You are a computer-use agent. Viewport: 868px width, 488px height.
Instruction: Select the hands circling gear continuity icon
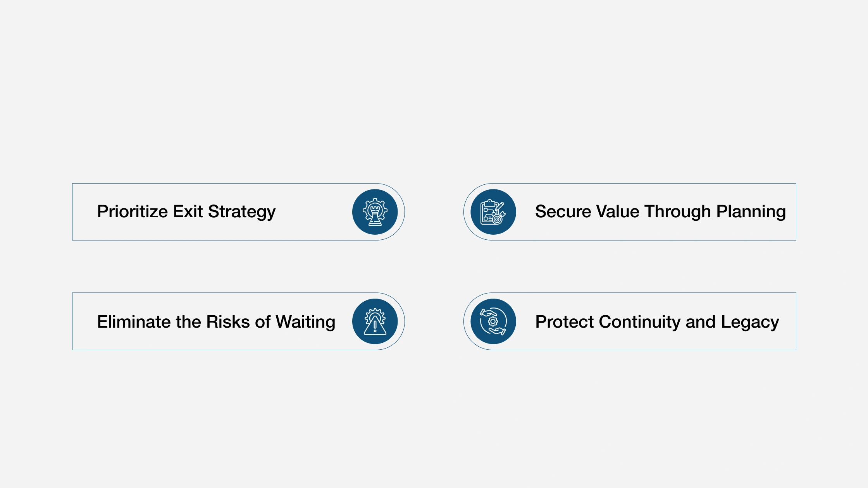click(493, 321)
